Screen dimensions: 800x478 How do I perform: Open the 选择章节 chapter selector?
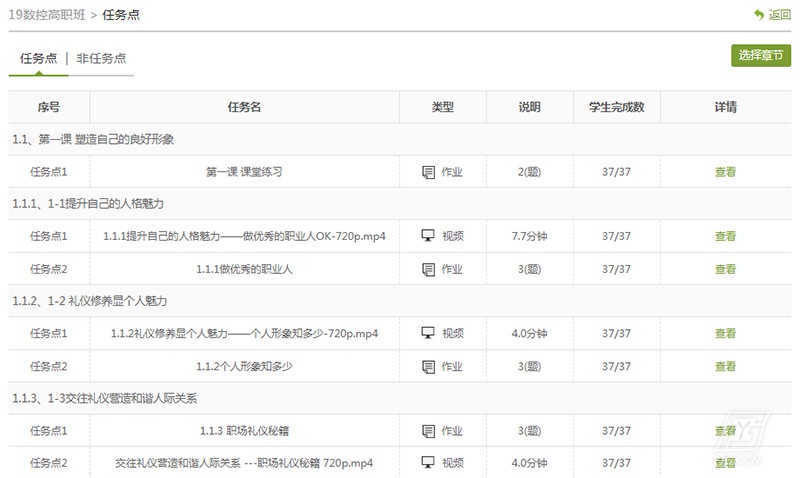point(761,56)
